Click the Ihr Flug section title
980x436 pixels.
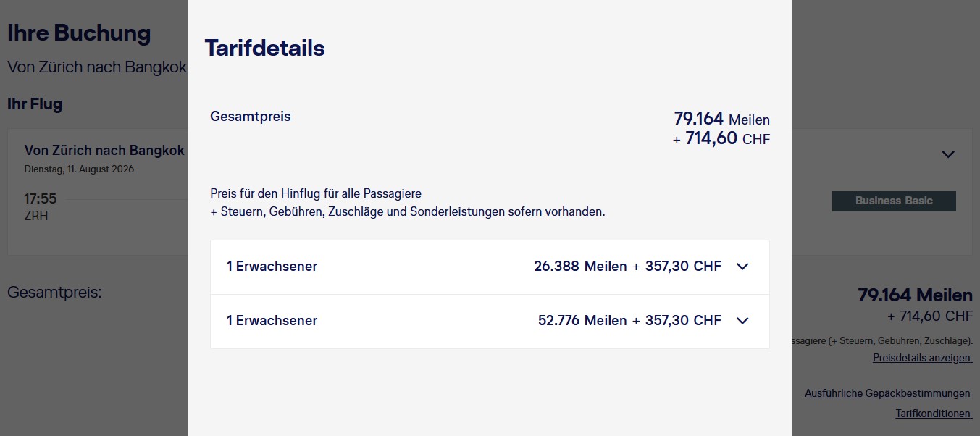tap(35, 104)
